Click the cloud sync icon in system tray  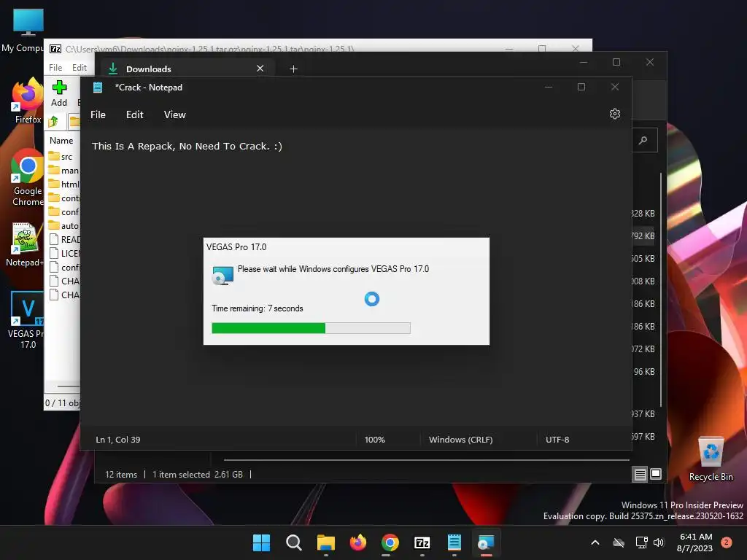coord(619,542)
